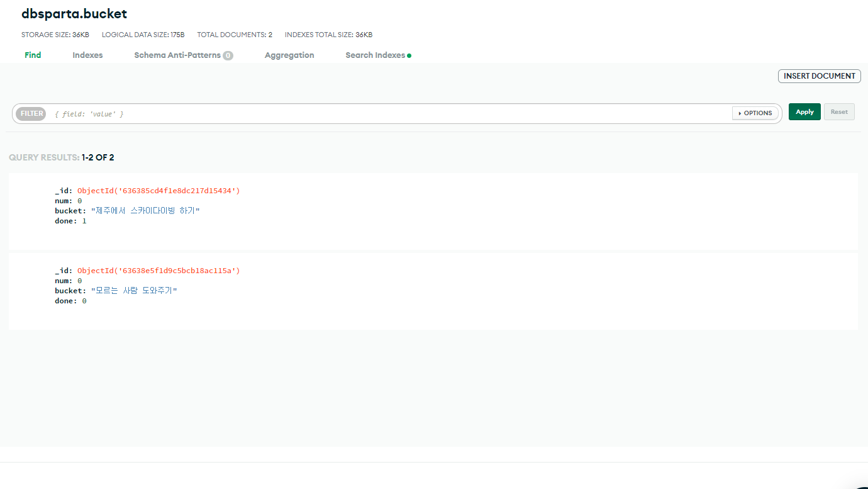Click the dbsparta.bucket collection title
Screen dimensions: 868x489
(x=74, y=14)
